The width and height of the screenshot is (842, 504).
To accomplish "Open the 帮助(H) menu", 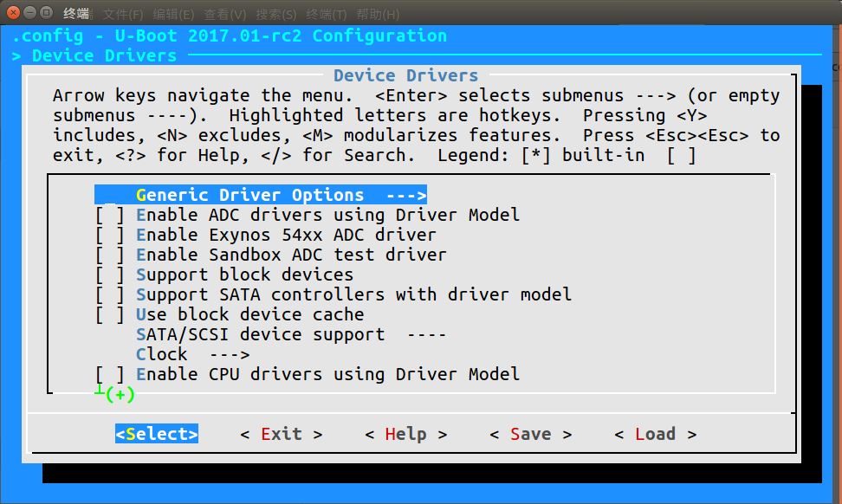I will coord(378,15).
